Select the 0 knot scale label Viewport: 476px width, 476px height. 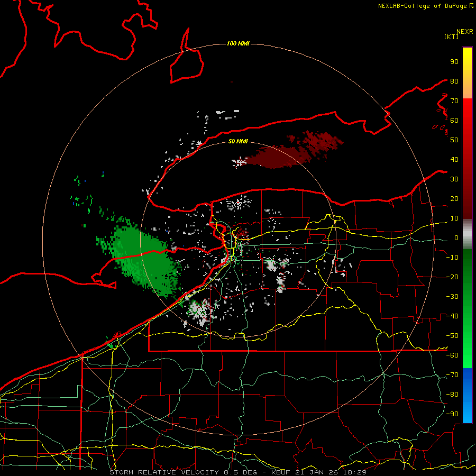coord(456,237)
